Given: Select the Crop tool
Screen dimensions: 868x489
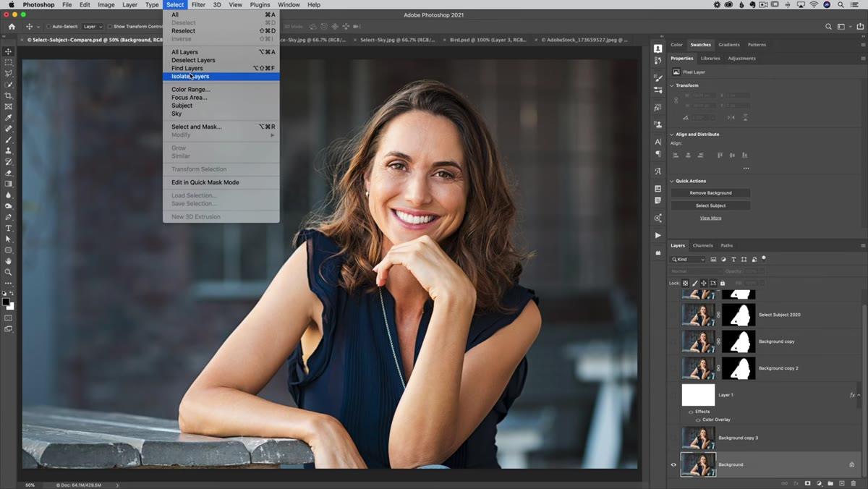Looking at the screenshot, I should tap(9, 95).
